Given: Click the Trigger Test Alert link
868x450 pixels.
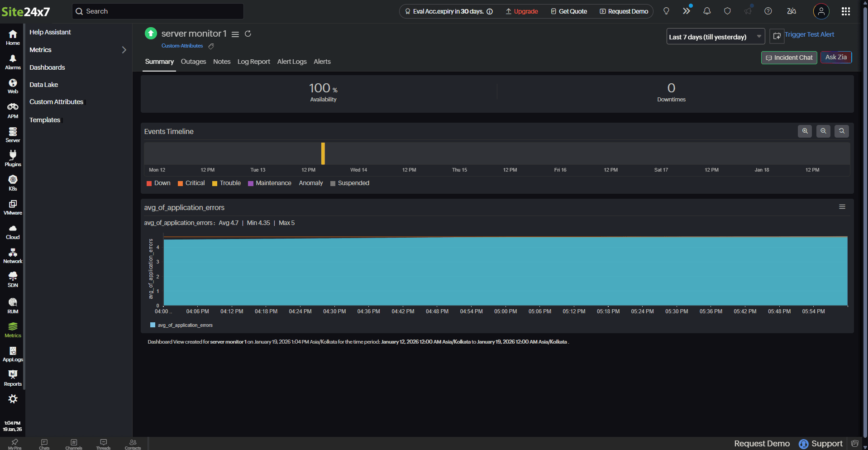Looking at the screenshot, I should pos(809,34).
